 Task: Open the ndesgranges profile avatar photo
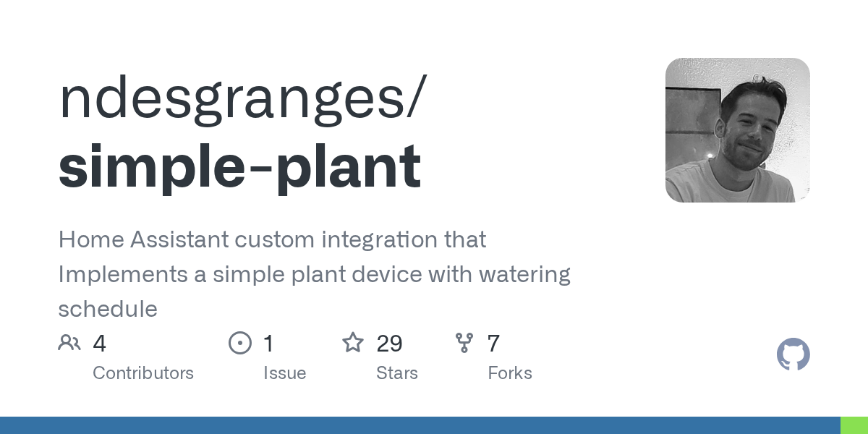click(738, 130)
